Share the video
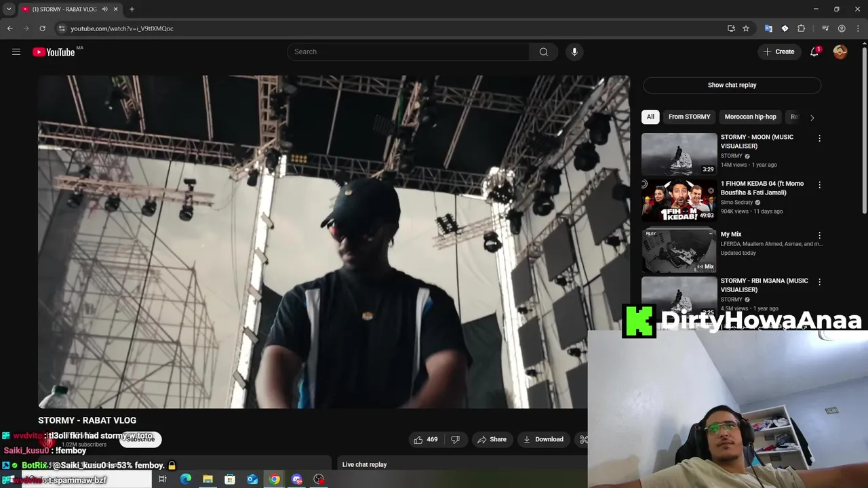The image size is (868, 488). click(492, 439)
